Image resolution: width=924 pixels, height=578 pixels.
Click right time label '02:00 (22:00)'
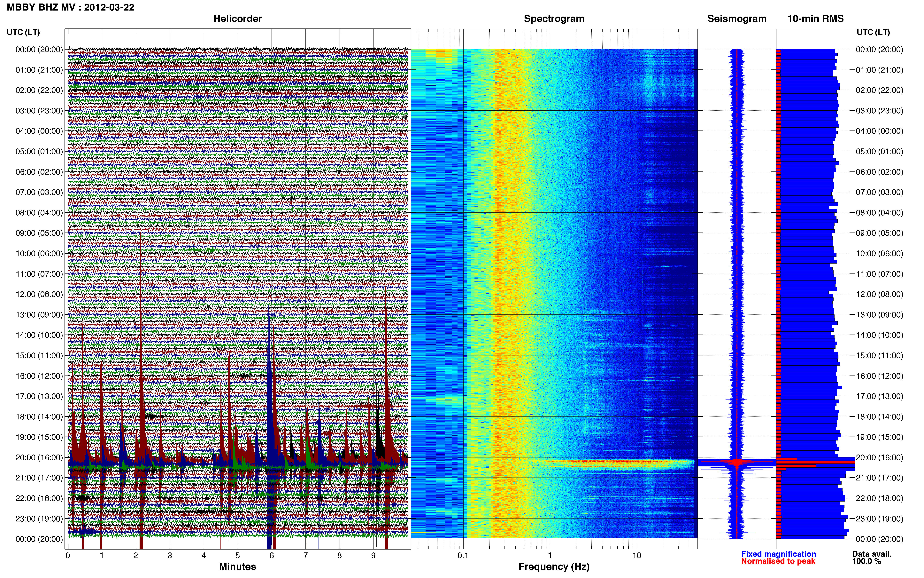tap(879, 90)
